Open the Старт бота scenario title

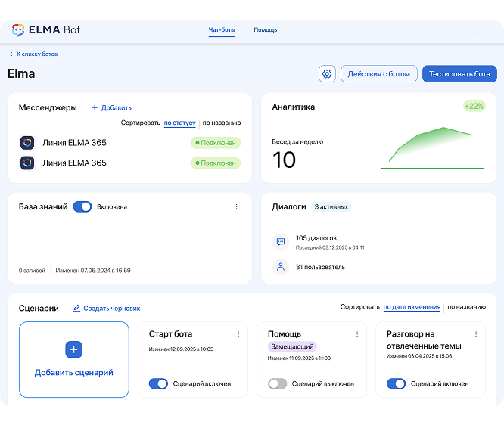click(x=170, y=334)
